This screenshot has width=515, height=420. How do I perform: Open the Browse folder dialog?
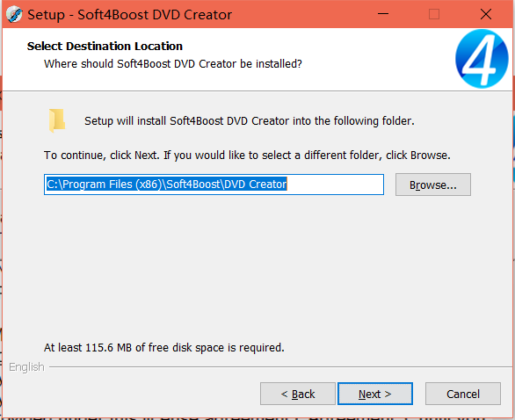[x=433, y=185]
